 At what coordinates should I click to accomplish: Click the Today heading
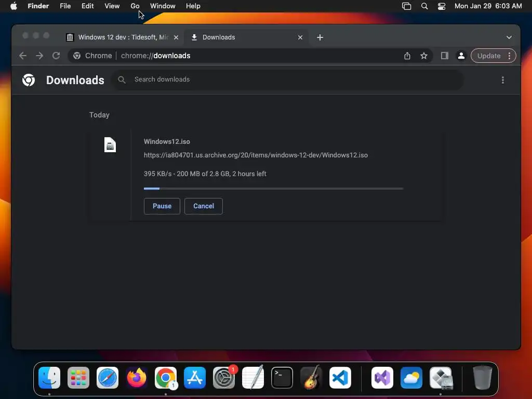point(99,115)
